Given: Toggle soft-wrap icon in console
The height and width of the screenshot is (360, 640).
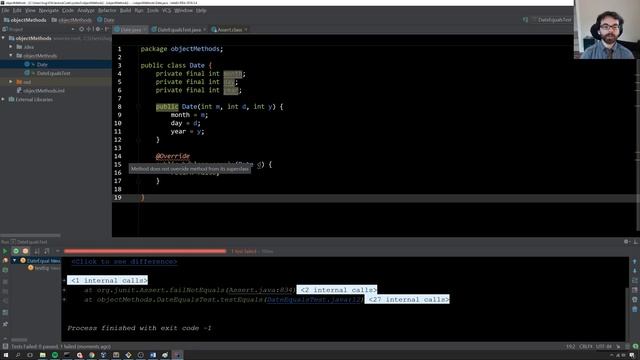Looking at the screenshot, I should (x=634, y=281).
